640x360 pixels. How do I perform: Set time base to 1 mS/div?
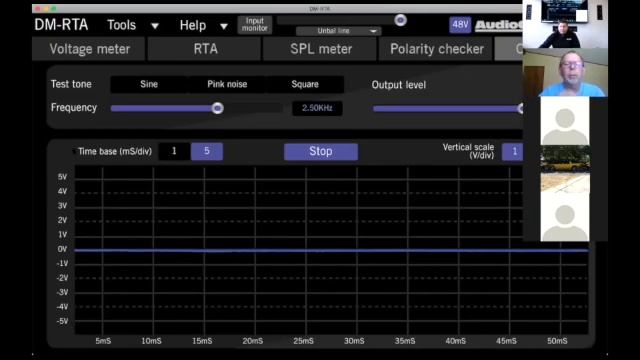click(x=174, y=151)
